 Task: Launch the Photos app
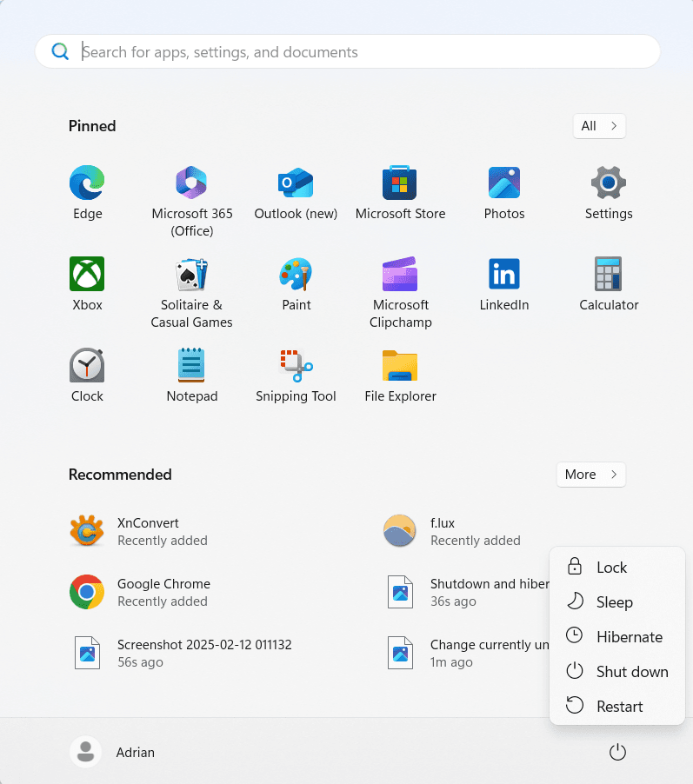[x=504, y=192]
